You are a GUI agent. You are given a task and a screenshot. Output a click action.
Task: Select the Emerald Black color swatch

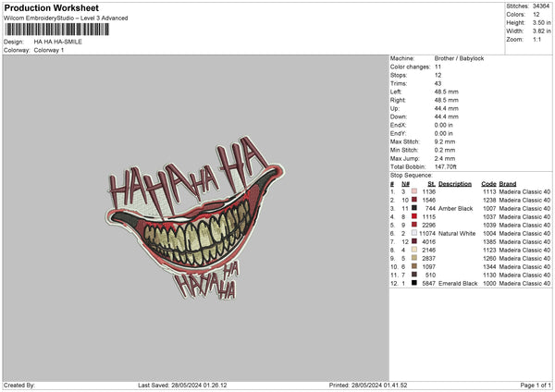(x=414, y=283)
